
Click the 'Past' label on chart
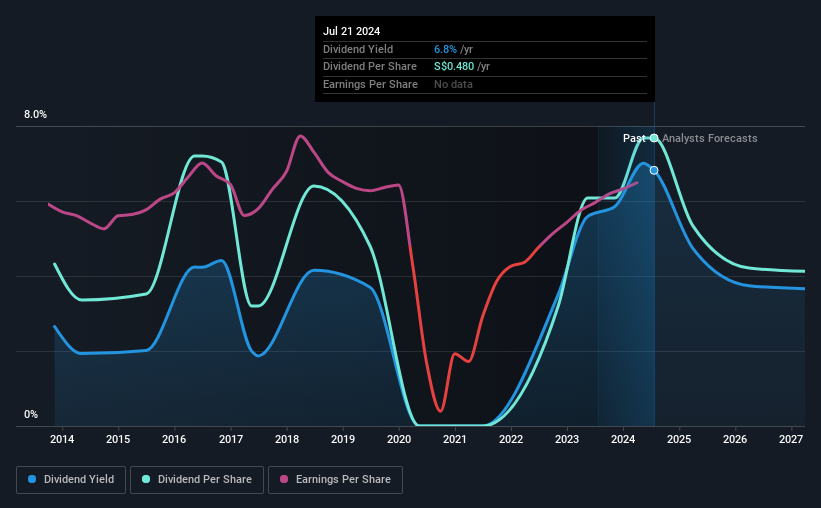[634, 138]
